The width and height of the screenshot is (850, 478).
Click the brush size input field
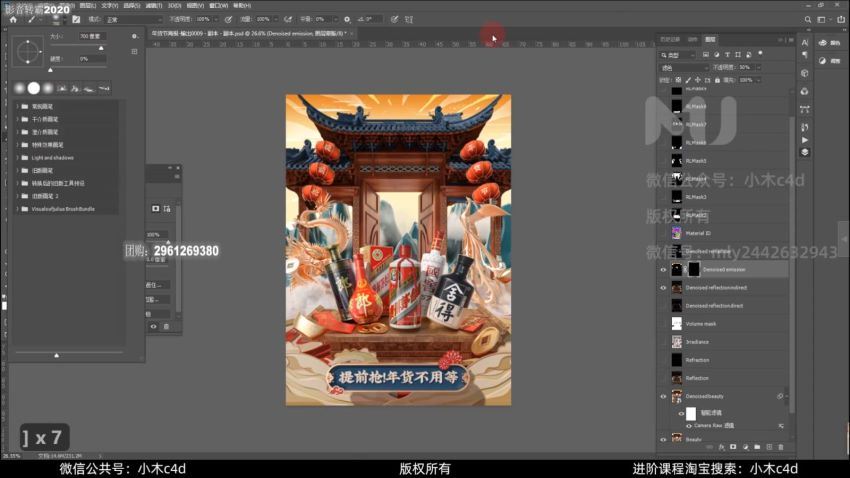coord(92,36)
